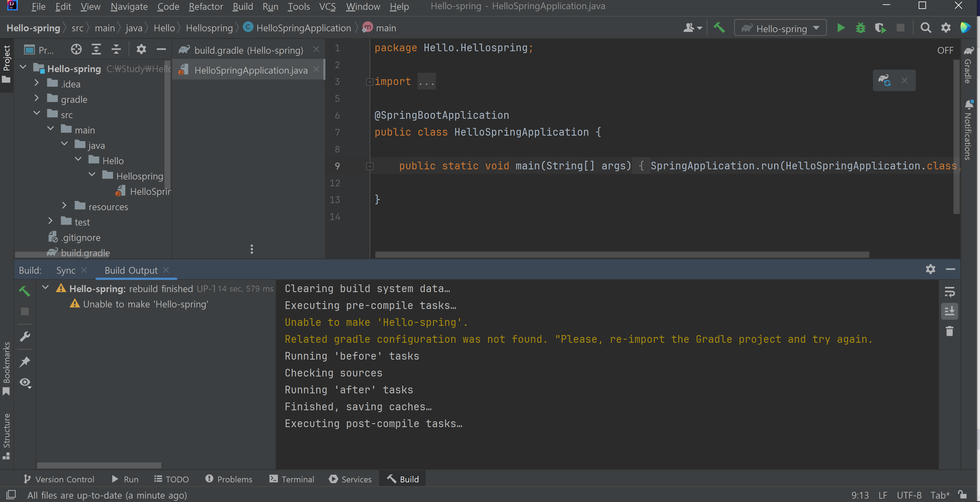Open the TODO tool window
980x502 pixels.
tap(171, 479)
